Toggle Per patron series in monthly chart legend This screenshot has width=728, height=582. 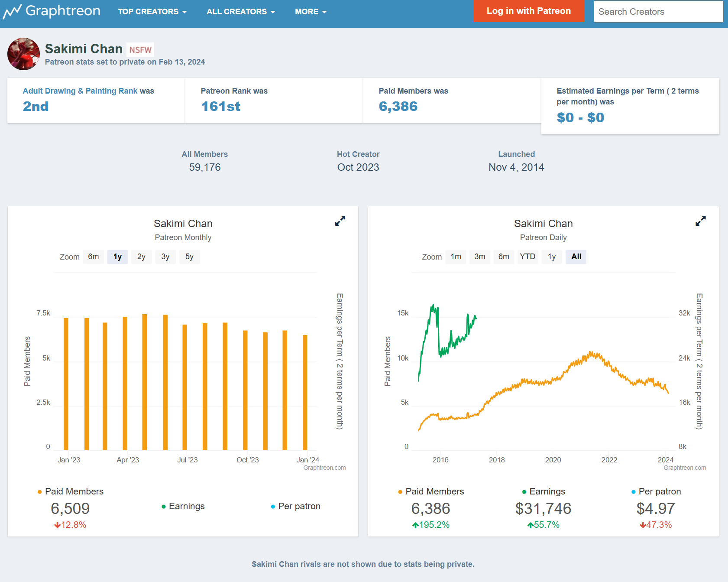click(295, 506)
